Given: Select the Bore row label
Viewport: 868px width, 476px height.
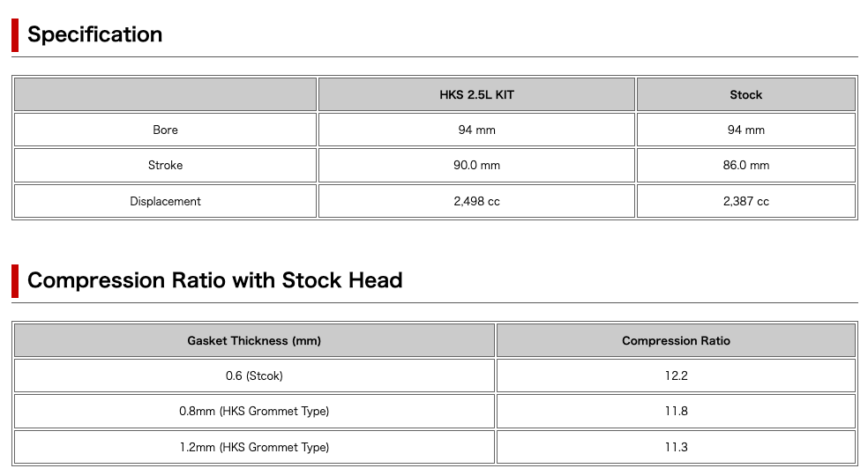Looking at the screenshot, I should tap(165, 130).
